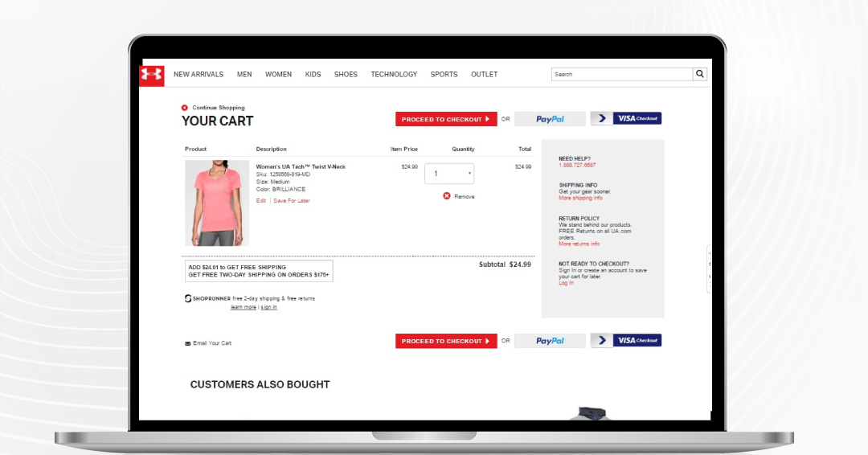Click the Edit link
The height and width of the screenshot is (455, 868).
[x=260, y=201]
